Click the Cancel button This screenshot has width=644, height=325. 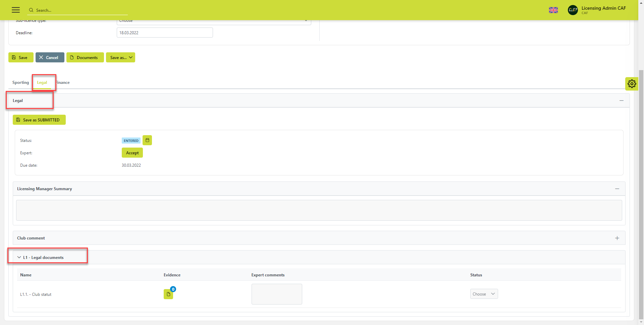50,57
